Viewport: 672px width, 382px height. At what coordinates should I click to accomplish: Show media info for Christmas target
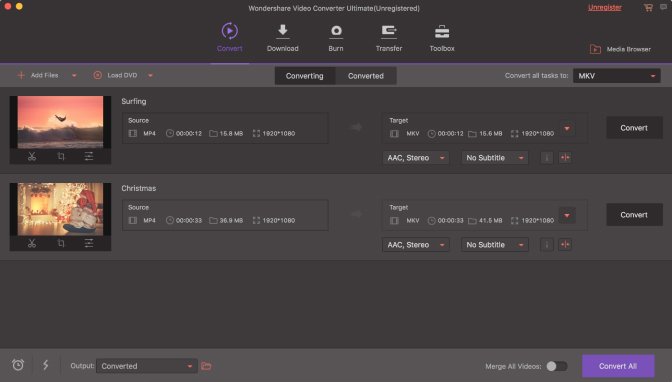click(546, 245)
